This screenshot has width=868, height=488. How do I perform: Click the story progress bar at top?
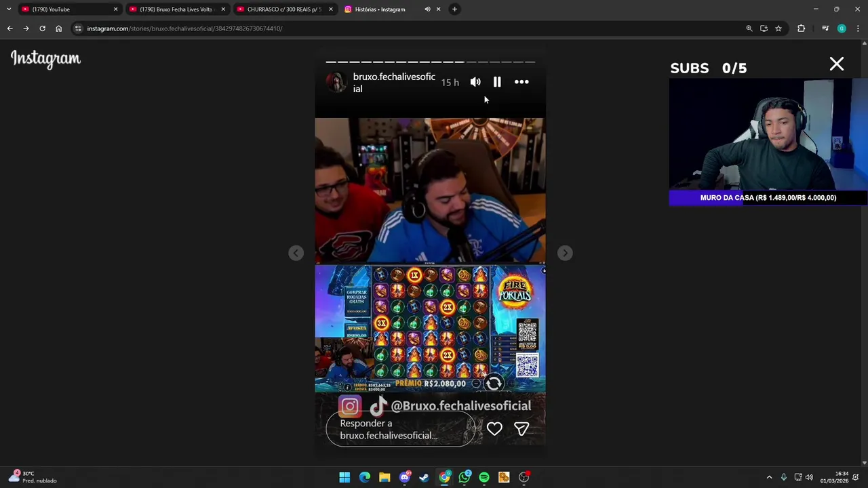[430, 62]
